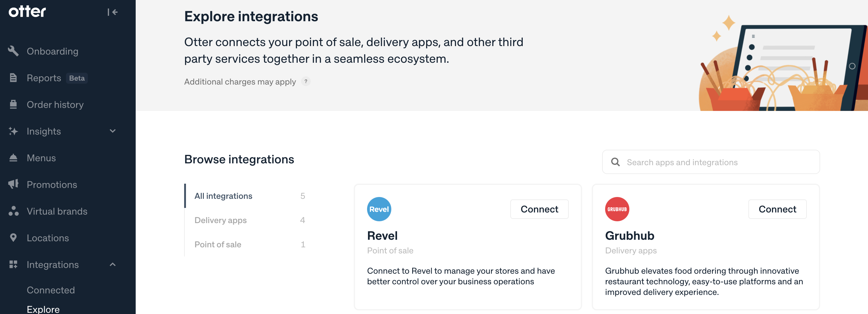Screen dimensions: 868x314
Task: Click the Onboarding wrench icon
Action: (x=13, y=51)
